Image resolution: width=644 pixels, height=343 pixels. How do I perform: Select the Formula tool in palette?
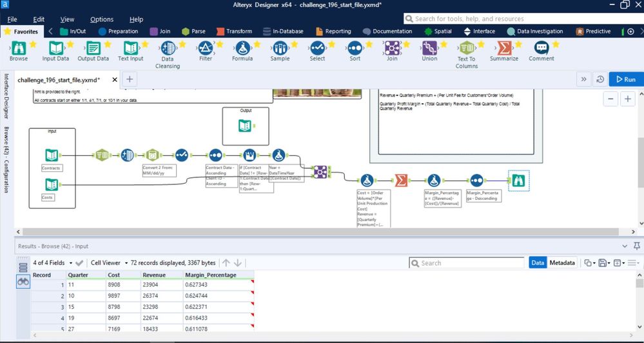[x=243, y=48]
